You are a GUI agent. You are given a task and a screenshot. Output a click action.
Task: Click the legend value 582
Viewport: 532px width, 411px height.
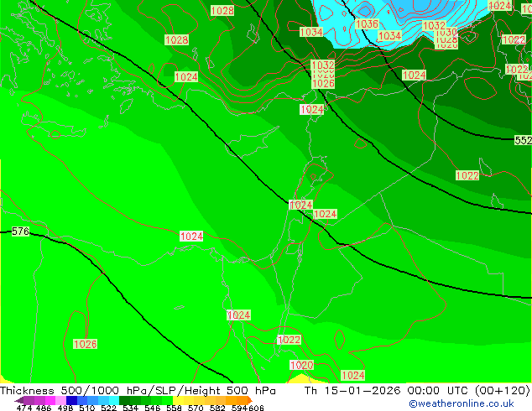(217, 408)
